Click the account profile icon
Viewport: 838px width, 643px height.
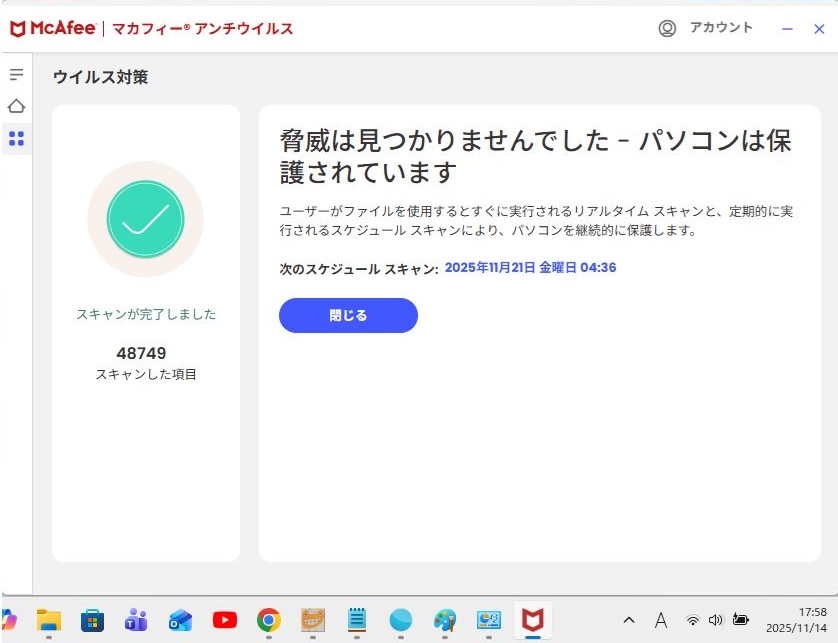[x=667, y=29]
